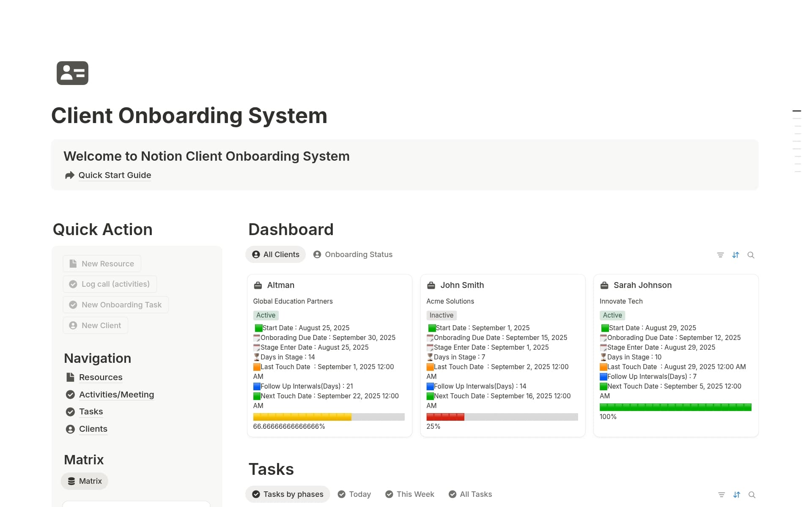Switch to the Onboarding Status view
Image resolution: width=812 pixels, height=507 pixels.
point(353,254)
